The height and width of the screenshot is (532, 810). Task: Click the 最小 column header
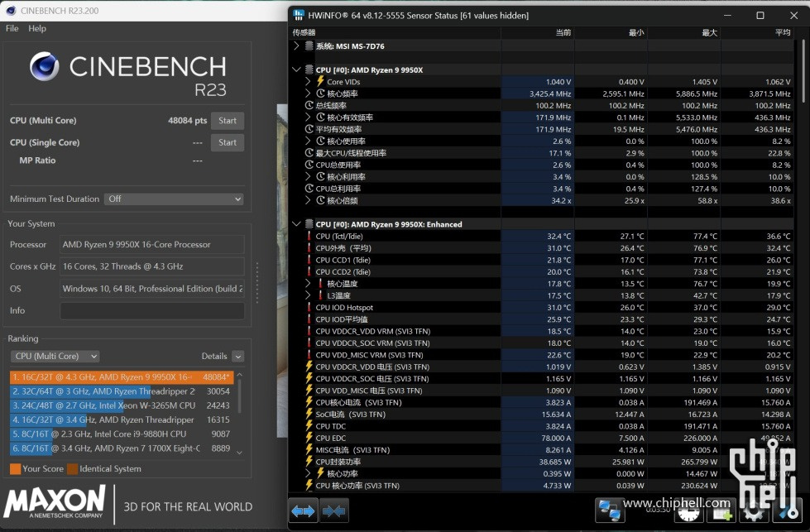pos(611,32)
